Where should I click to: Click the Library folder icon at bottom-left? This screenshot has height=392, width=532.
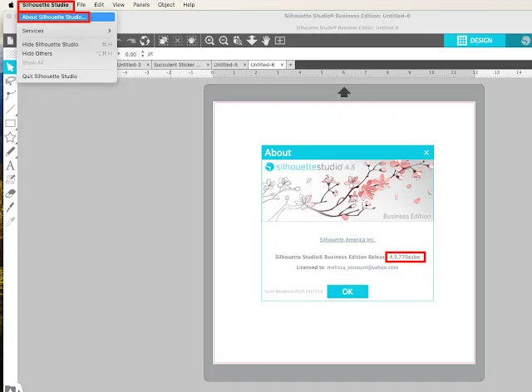(10, 389)
